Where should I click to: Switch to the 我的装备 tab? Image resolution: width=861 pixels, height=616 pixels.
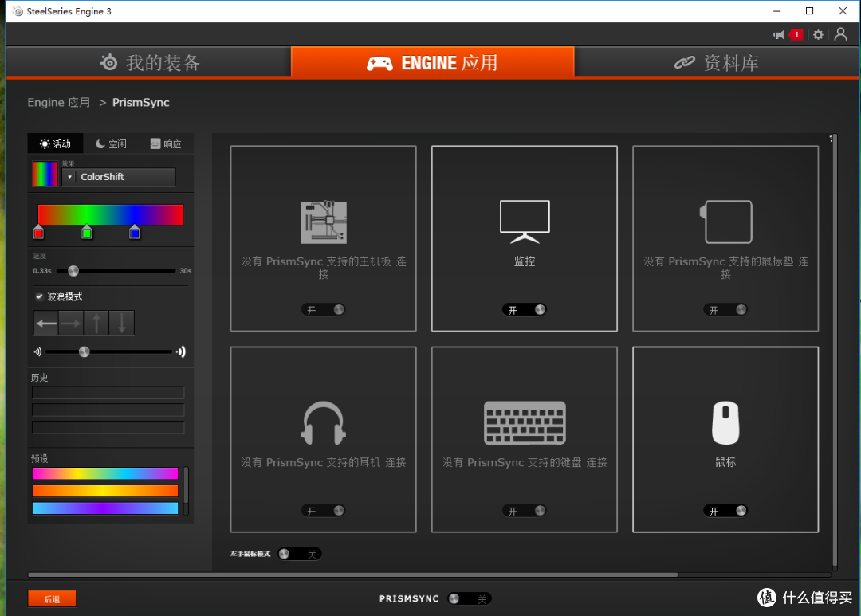click(x=149, y=63)
